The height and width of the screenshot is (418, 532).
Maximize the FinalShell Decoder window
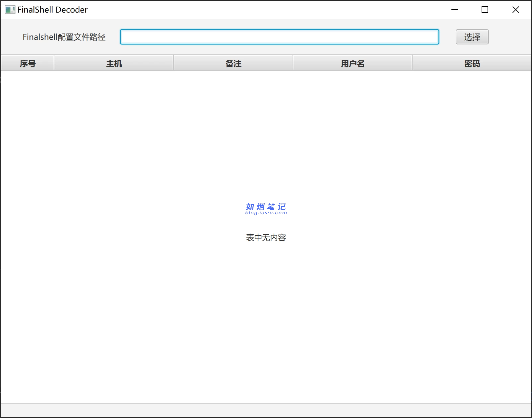coord(485,10)
